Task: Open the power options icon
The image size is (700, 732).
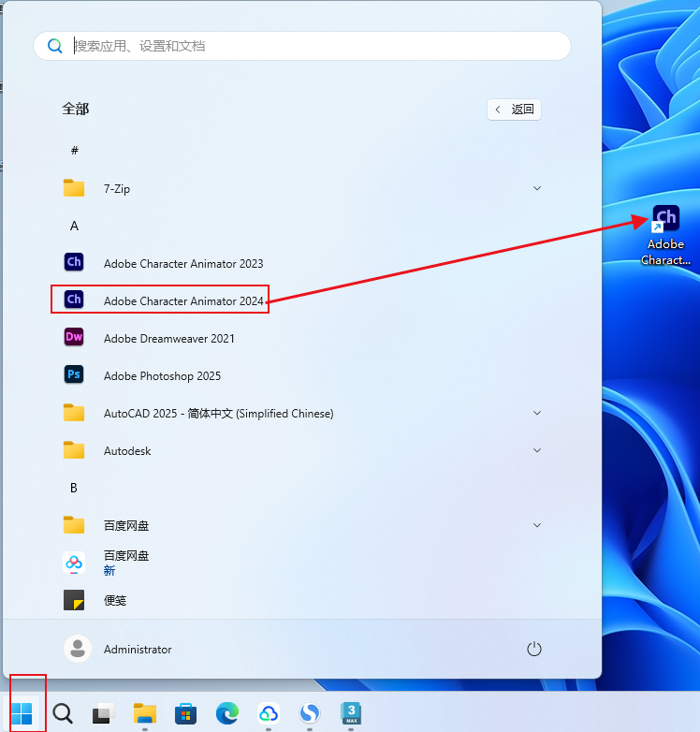Action: click(533, 649)
